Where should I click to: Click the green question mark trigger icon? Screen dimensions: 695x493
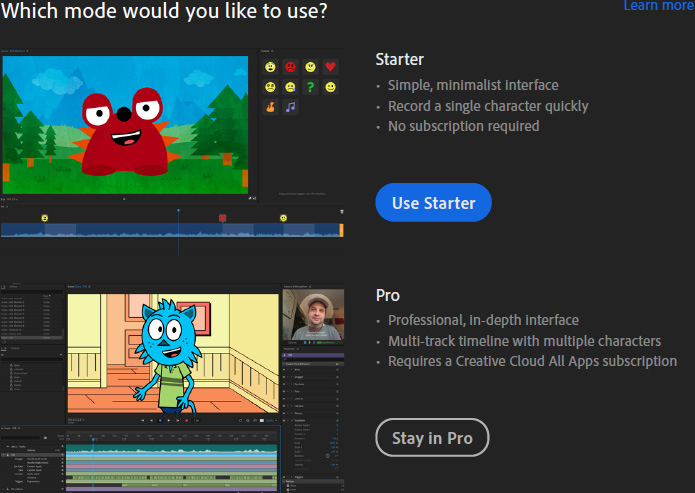click(x=310, y=87)
